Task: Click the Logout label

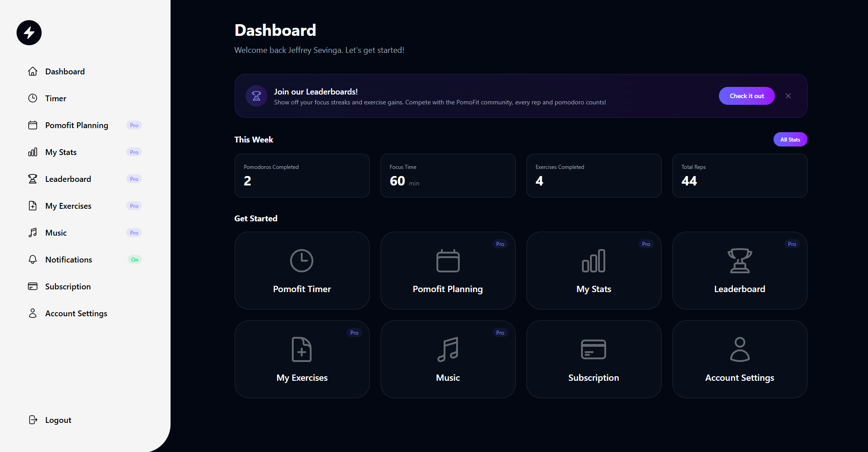Action: coord(58,420)
